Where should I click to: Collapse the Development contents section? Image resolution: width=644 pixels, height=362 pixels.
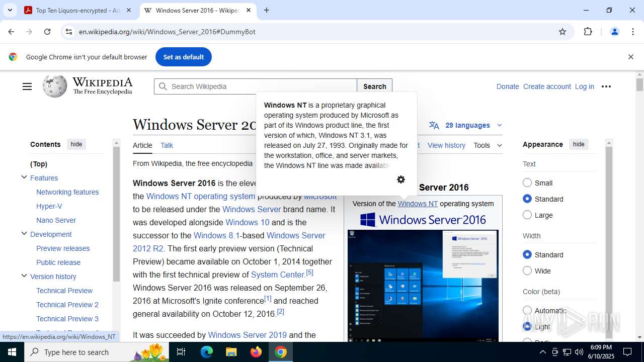coord(24,234)
